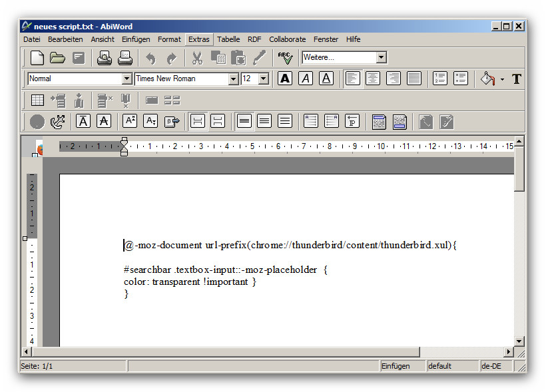The height and width of the screenshot is (392, 546).
Task: Click the vertical scrollbar down arrow
Action: pos(519,341)
